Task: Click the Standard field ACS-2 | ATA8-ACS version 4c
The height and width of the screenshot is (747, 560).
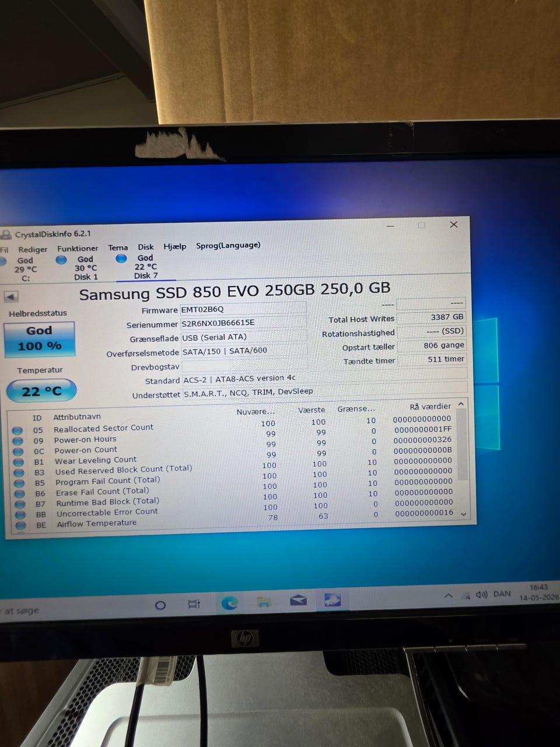Action: (324, 379)
